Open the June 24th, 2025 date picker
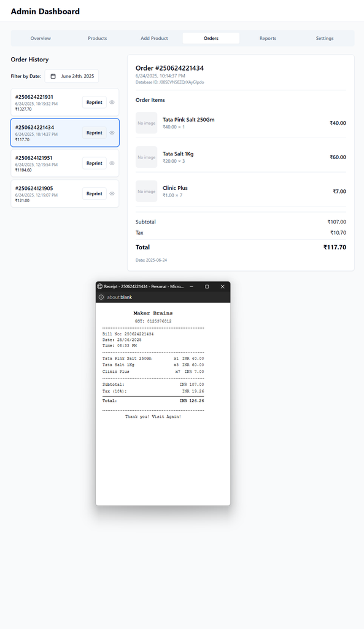Image resolution: width=364 pixels, height=629 pixels. point(71,76)
